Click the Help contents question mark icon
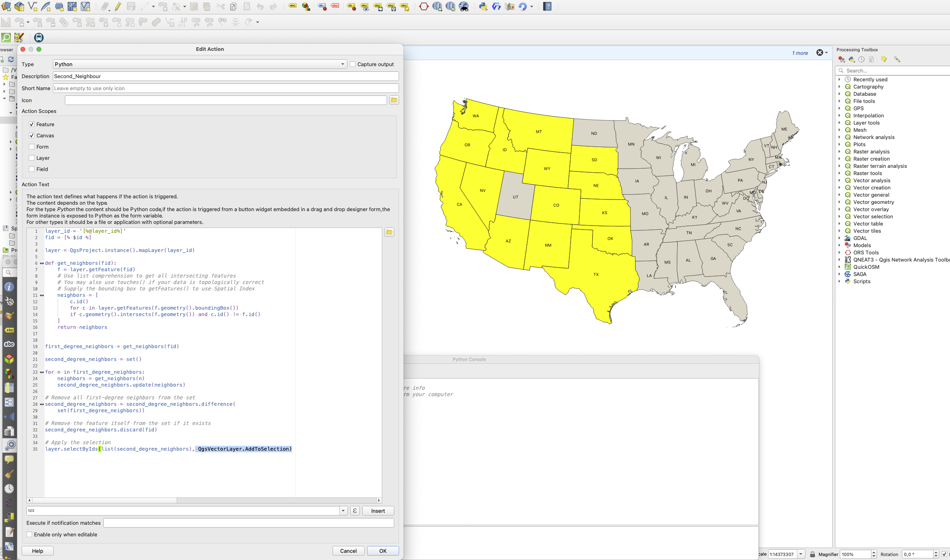The width and height of the screenshot is (950, 560). pyautogui.click(x=547, y=6)
